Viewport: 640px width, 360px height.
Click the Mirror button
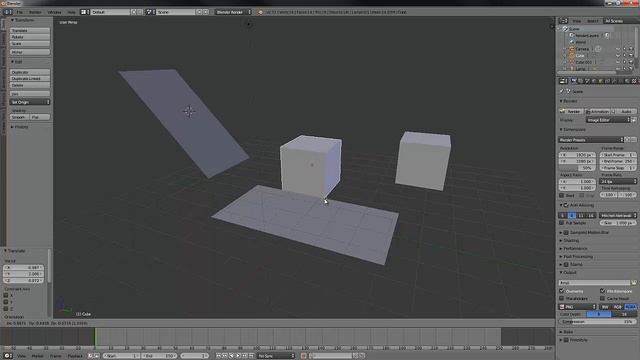click(30, 52)
